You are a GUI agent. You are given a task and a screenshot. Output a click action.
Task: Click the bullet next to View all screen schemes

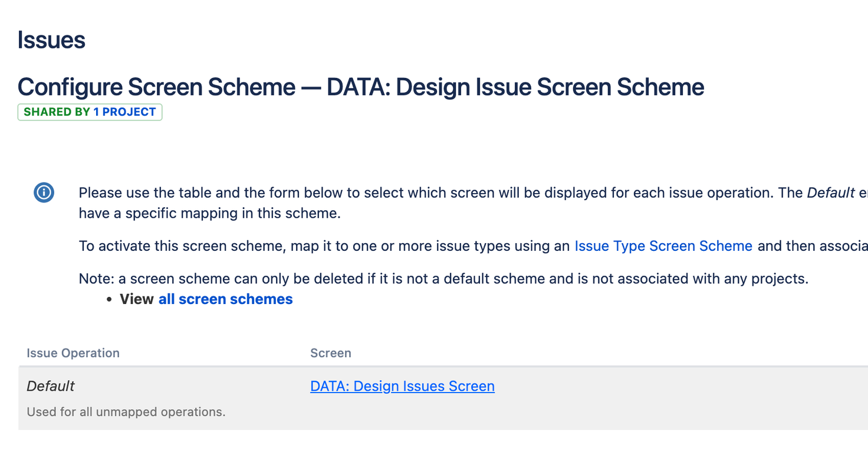click(x=109, y=299)
